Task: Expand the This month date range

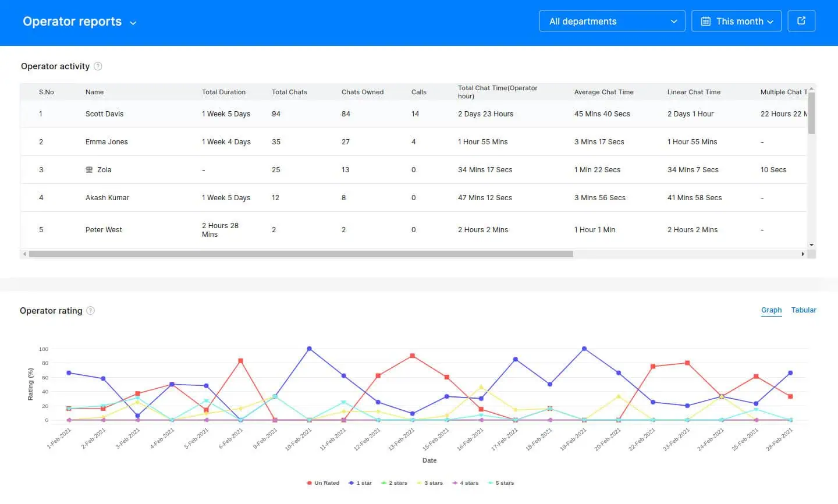Action: pos(736,22)
